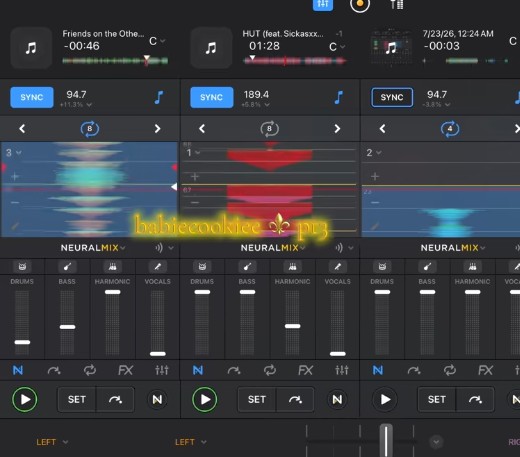The width and height of the screenshot is (520, 457).
Task: Click the record button at top
Action: coord(360,5)
